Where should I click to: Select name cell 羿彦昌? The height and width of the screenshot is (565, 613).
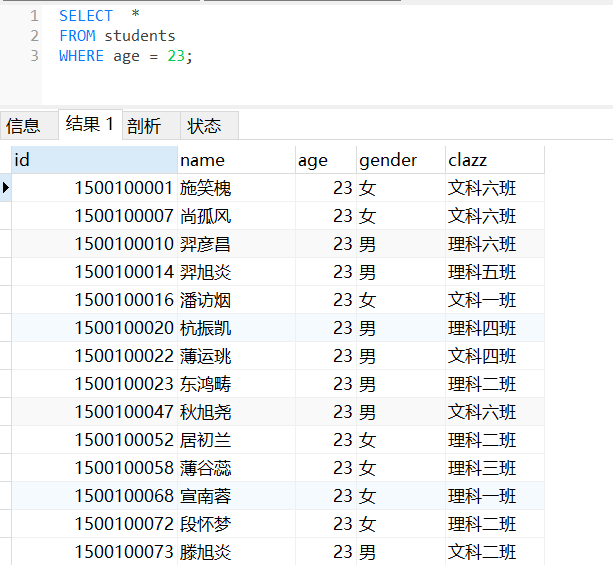pyautogui.click(x=237, y=244)
